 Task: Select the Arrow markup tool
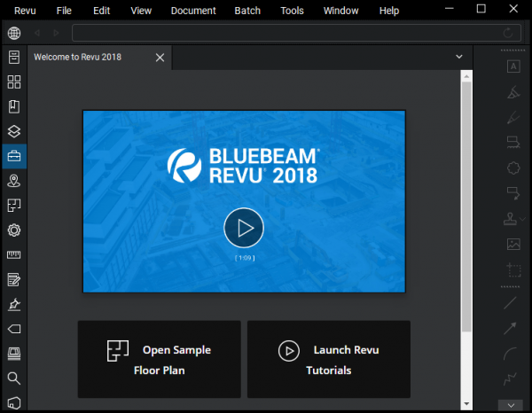pos(512,329)
